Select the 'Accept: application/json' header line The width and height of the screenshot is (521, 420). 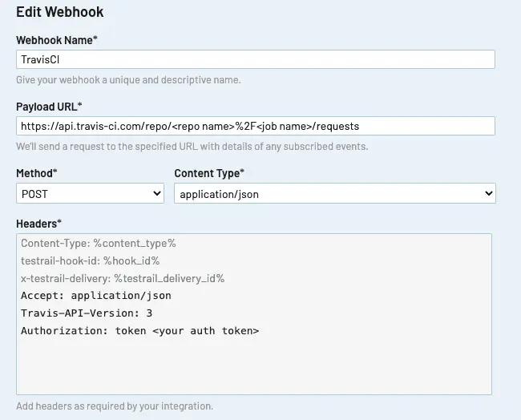pyautogui.click(x=96, y=296)
